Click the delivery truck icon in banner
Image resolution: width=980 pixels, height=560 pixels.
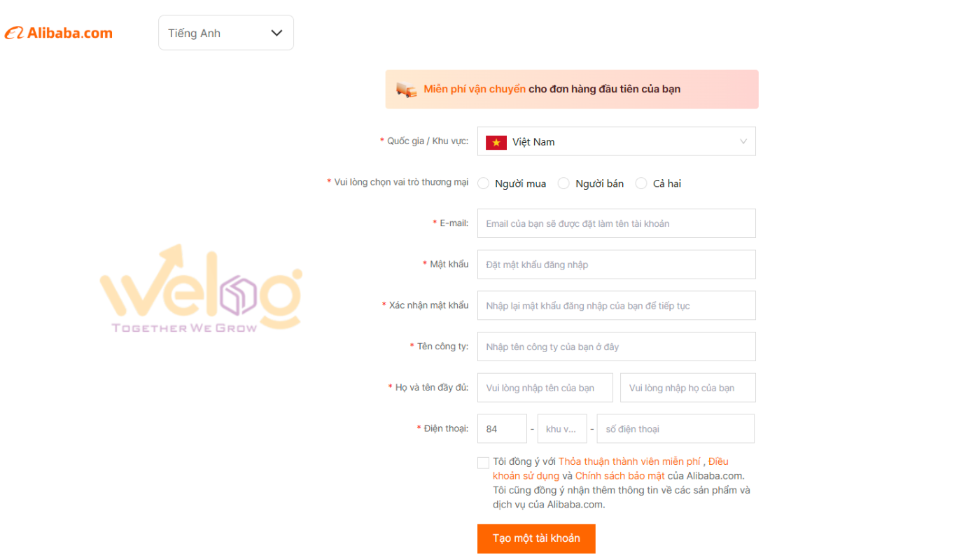406,90
